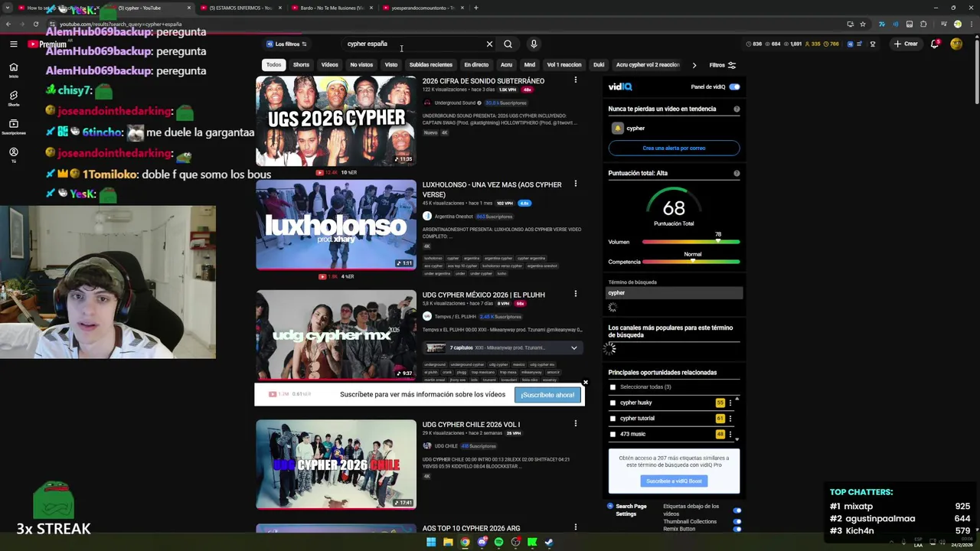This screenshot has width=980, height=551.
Task: Close the vidIQ subscribe banner
Action: click(586, 382)
